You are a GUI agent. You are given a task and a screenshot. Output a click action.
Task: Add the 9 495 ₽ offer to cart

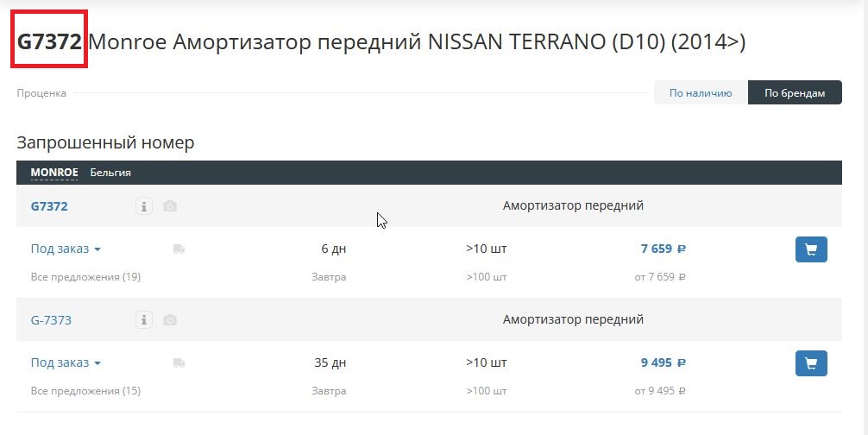click(811, 363)
